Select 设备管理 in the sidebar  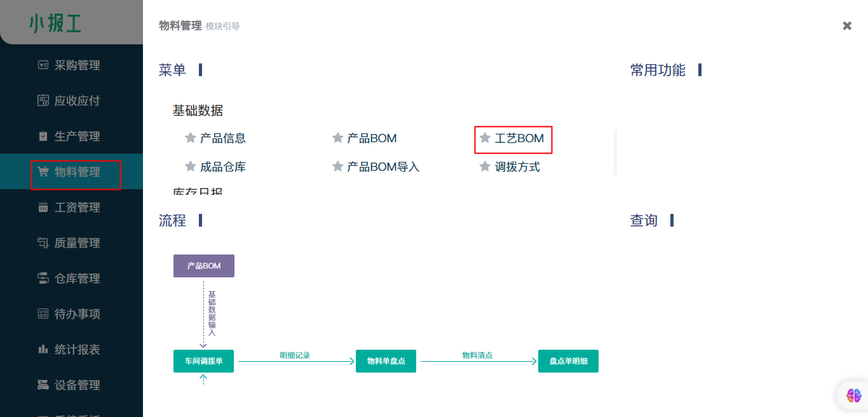[77, 385]
